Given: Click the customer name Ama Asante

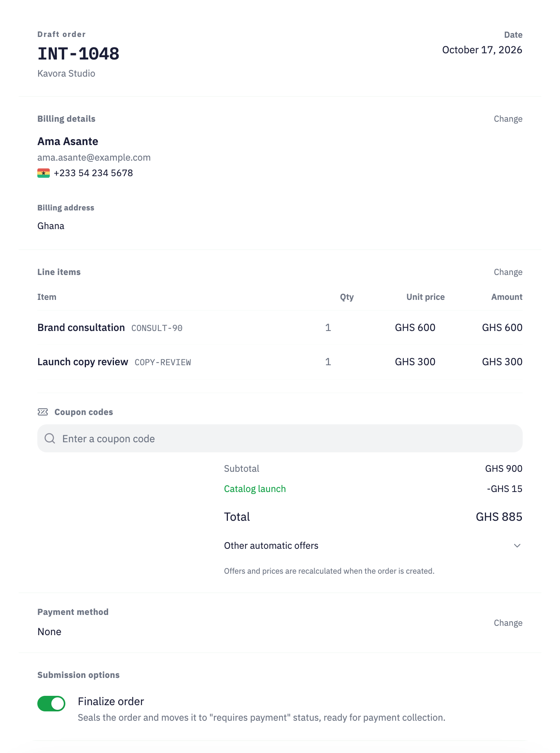Looking at the screenshot, I should coord(68,141).
